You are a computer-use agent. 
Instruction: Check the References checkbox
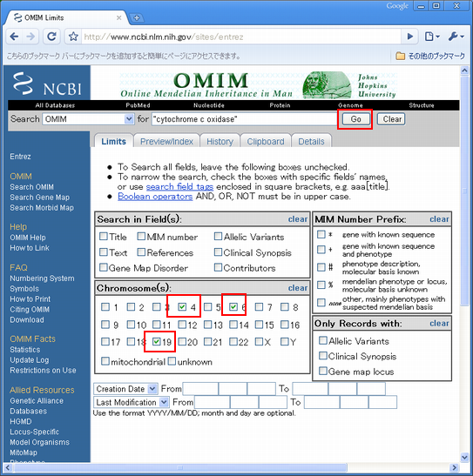(x=141, y=252)
